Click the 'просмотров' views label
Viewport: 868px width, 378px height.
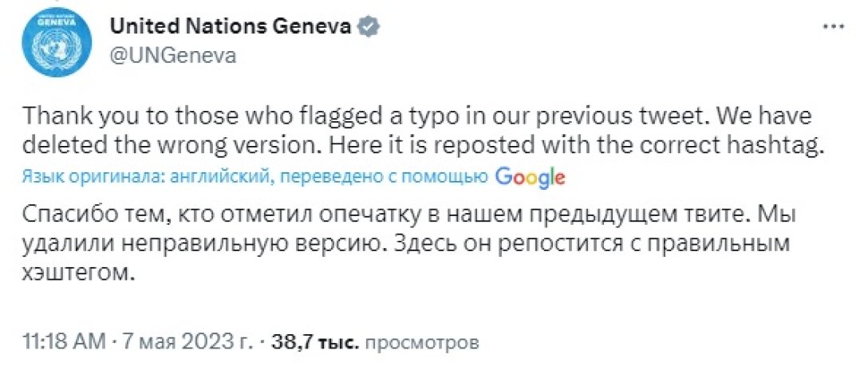pyautogui.click(x=423, y=343)
